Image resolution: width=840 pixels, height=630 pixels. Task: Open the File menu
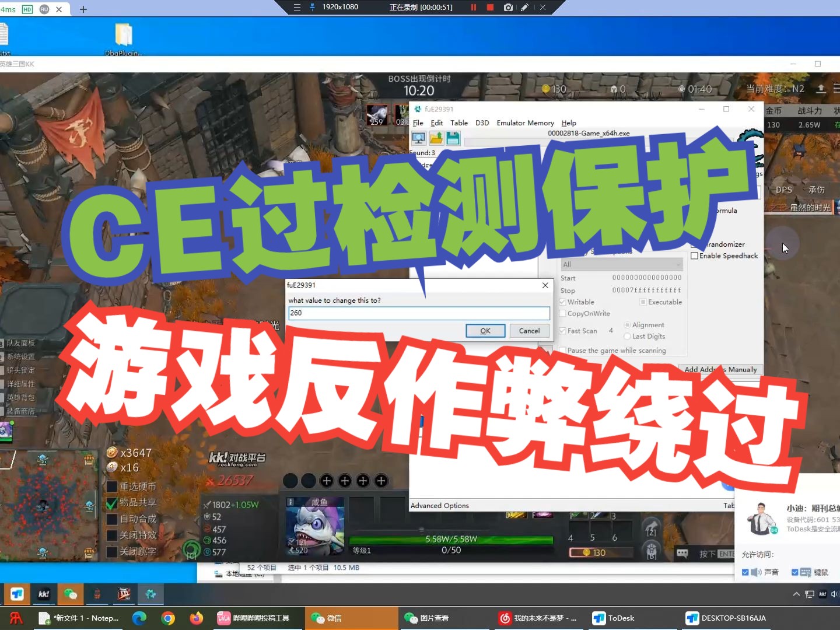tap(418, 123)
